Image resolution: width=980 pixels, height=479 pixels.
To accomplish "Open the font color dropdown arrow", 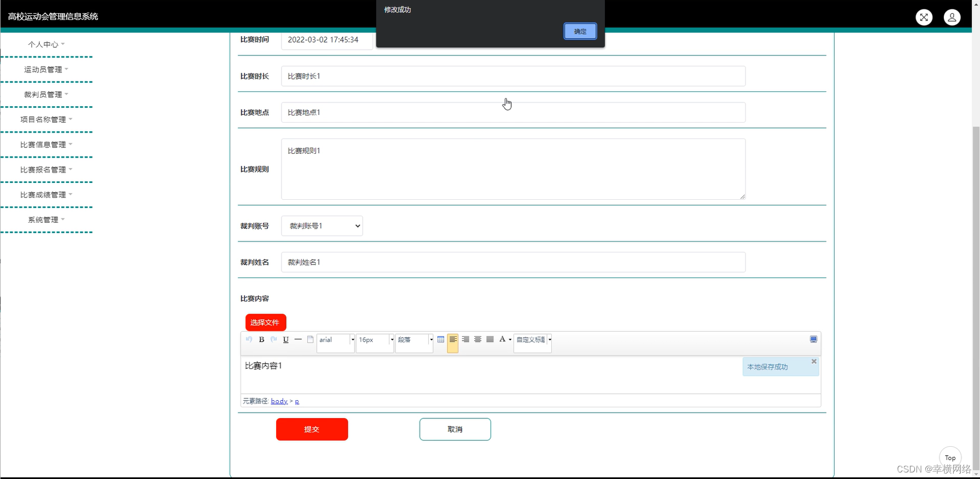I will tap(510, 340).
